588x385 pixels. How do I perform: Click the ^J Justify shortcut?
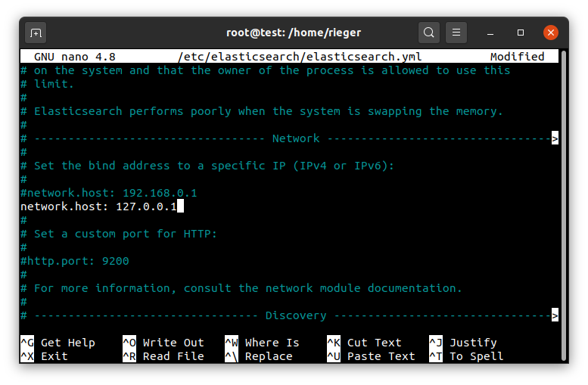462,342
